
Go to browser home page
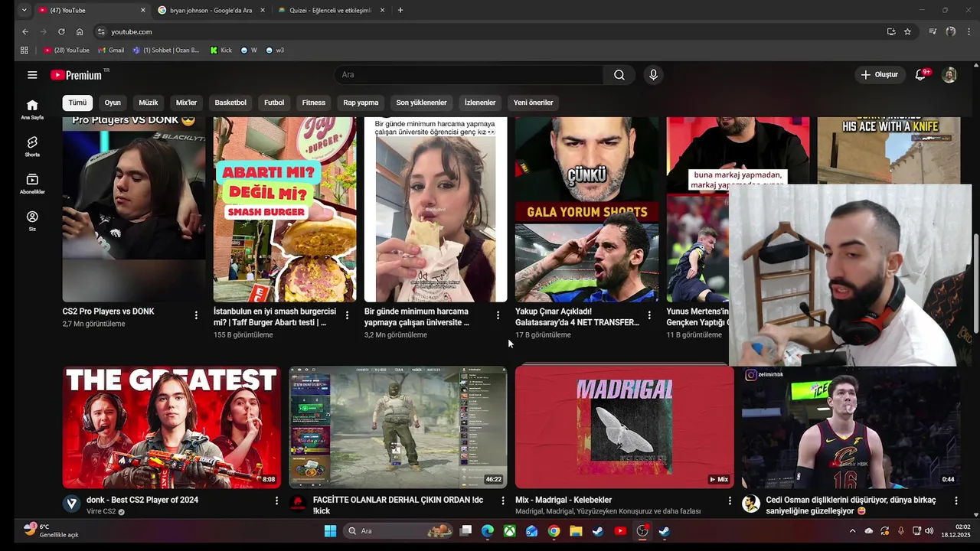pos(80,31)
